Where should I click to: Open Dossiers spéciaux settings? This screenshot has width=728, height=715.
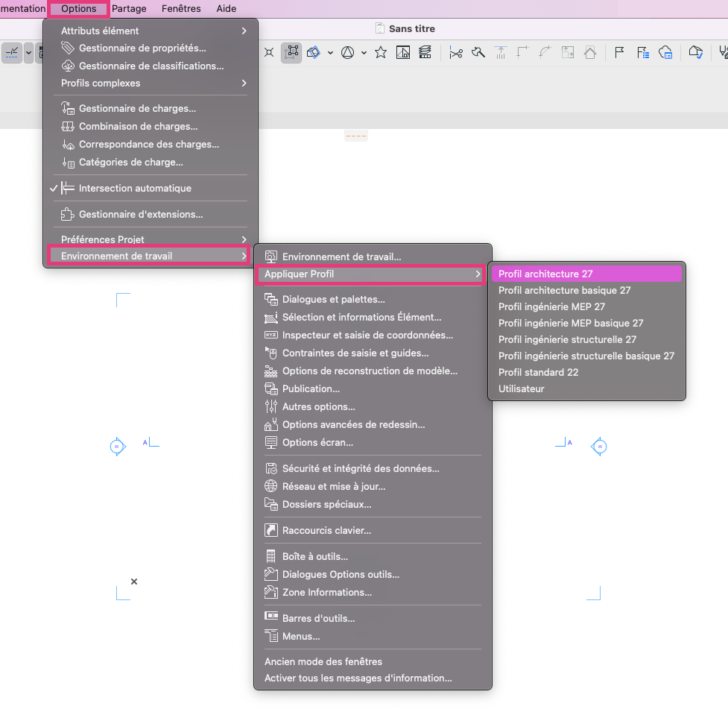tap(373, 505)
